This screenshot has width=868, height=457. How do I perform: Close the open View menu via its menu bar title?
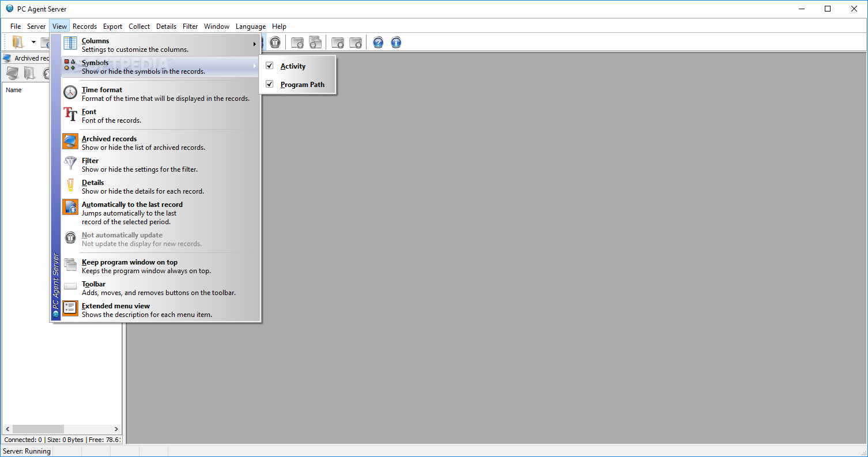coord(59,27)
